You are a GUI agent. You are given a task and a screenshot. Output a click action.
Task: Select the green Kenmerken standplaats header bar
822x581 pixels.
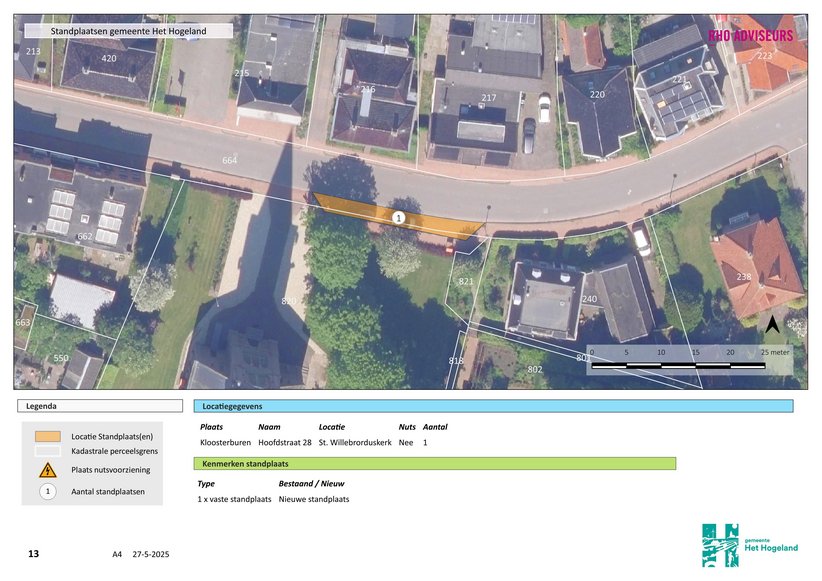[x=434, y=464]
